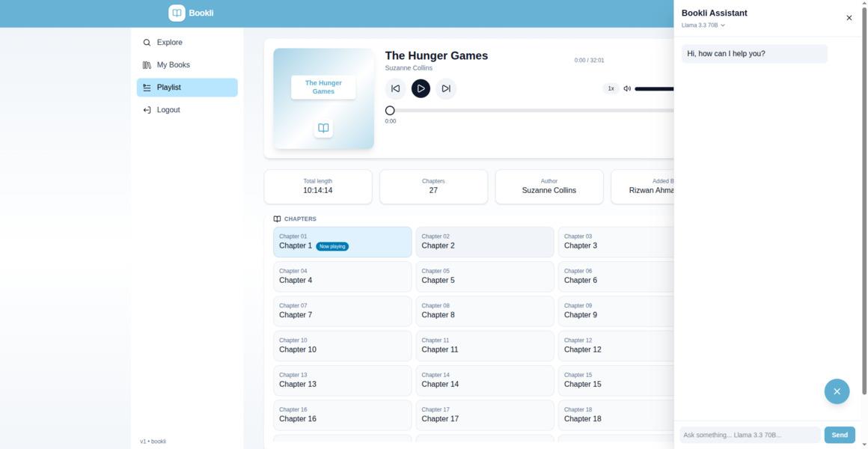The width and height of the screenshot is (868, 449).
Task: Go to My Books
Action: click(x=173, y=65)
